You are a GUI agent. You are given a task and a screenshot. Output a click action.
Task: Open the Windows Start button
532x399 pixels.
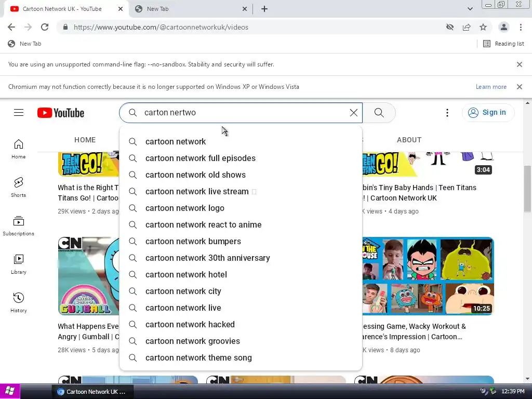tap(10, 391)
